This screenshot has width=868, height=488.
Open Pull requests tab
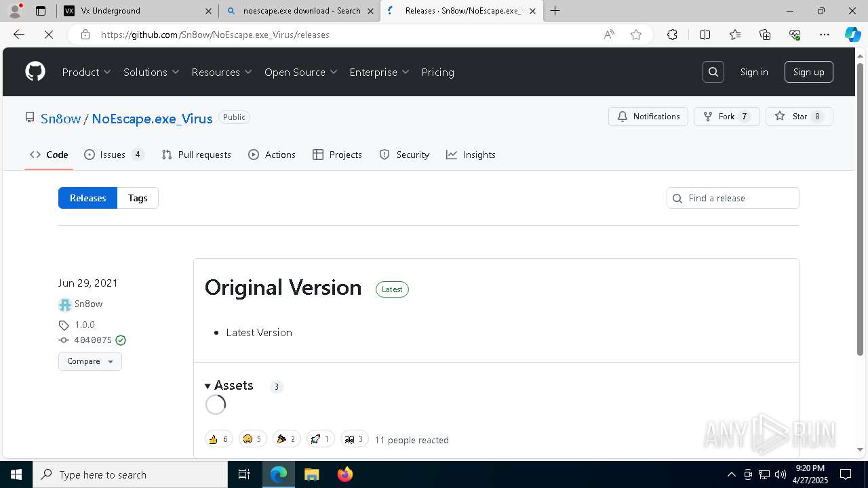click(197, 155)
